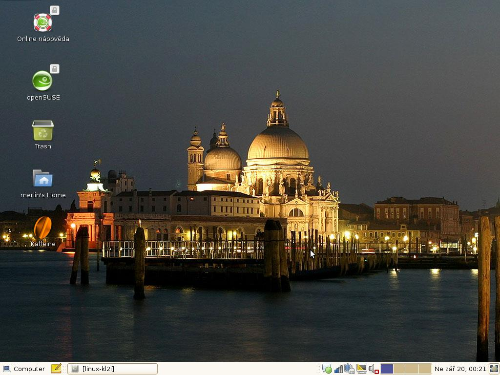Toggle the muted volume speaker icon
The height and width of the screenshot is (375, 500).
click(x=374, y=369)
